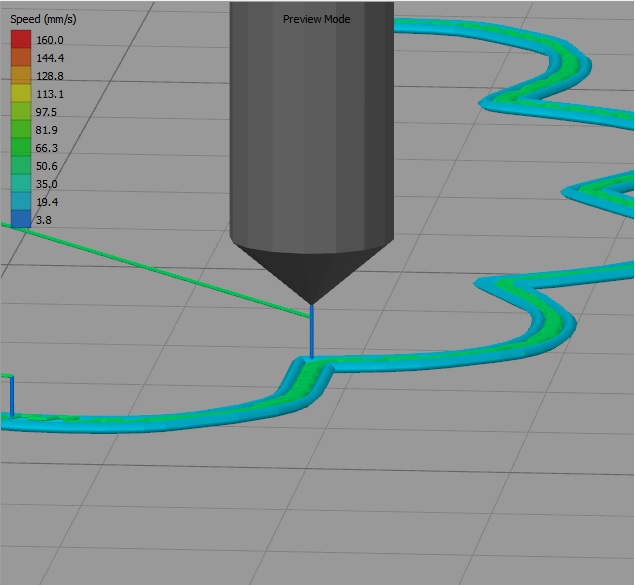Click the blue vertical line beneath the nozzle
This screenshot has height=585, width=635.
311,330
